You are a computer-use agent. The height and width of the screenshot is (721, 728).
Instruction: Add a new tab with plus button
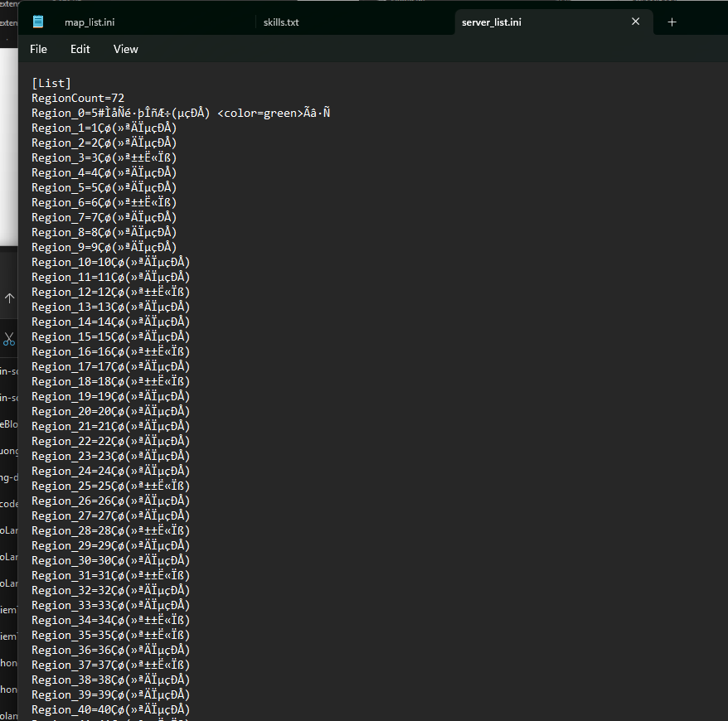672,22
